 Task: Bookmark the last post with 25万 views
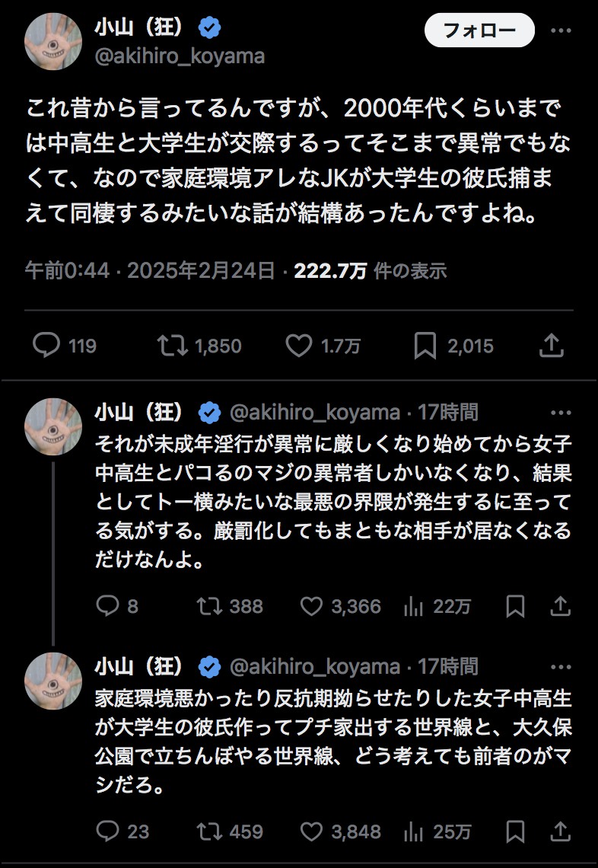click(515, 831)
